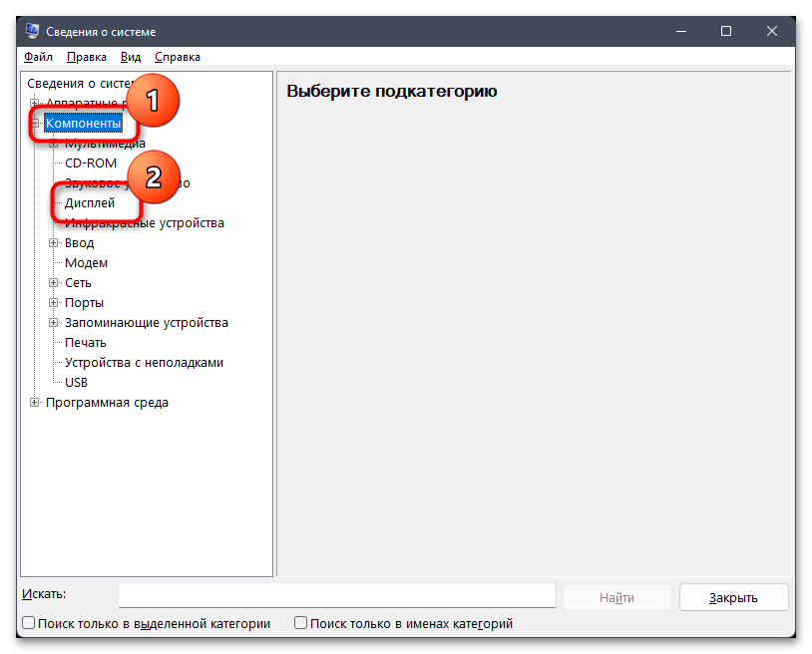This screenshot has height=654, width=812.
Task: Click the System Information app icon in title bar
Action: pos(32,31)
